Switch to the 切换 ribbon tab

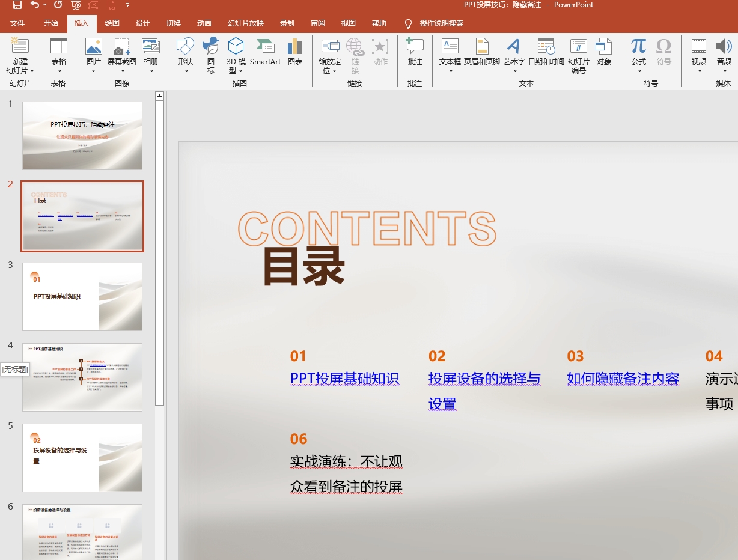tap(174, 23)
